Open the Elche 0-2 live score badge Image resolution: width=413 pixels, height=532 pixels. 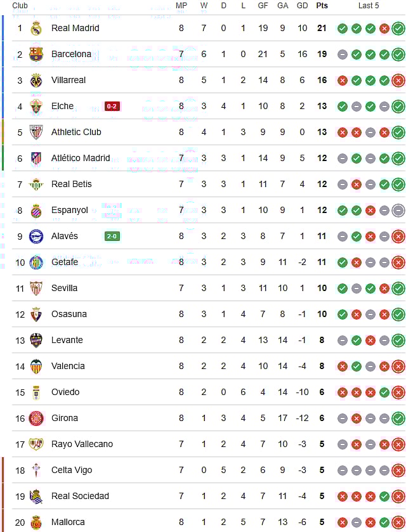click(112, 106)
